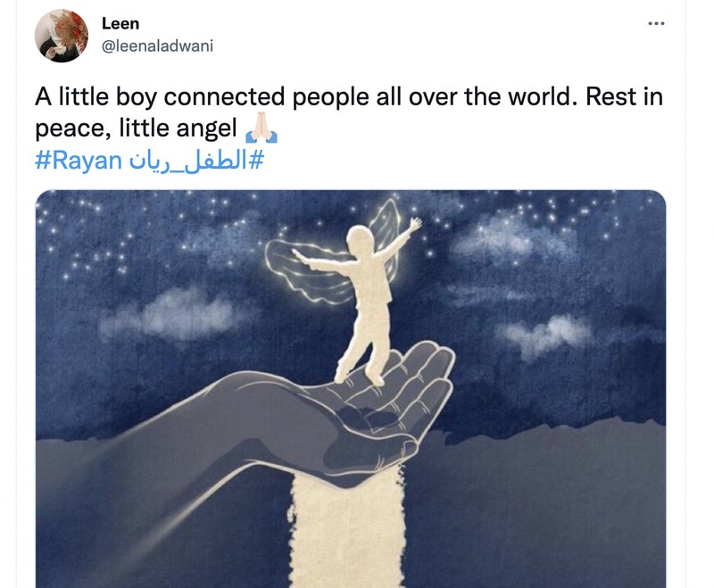
Task: Click the words 'Rest in' ending the first line
Action: pos(624,96)
